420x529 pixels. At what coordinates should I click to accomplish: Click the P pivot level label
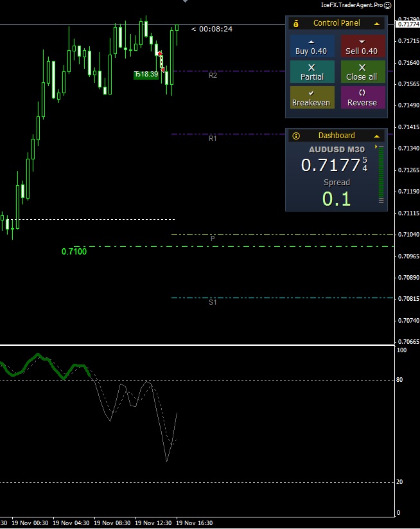213,238
